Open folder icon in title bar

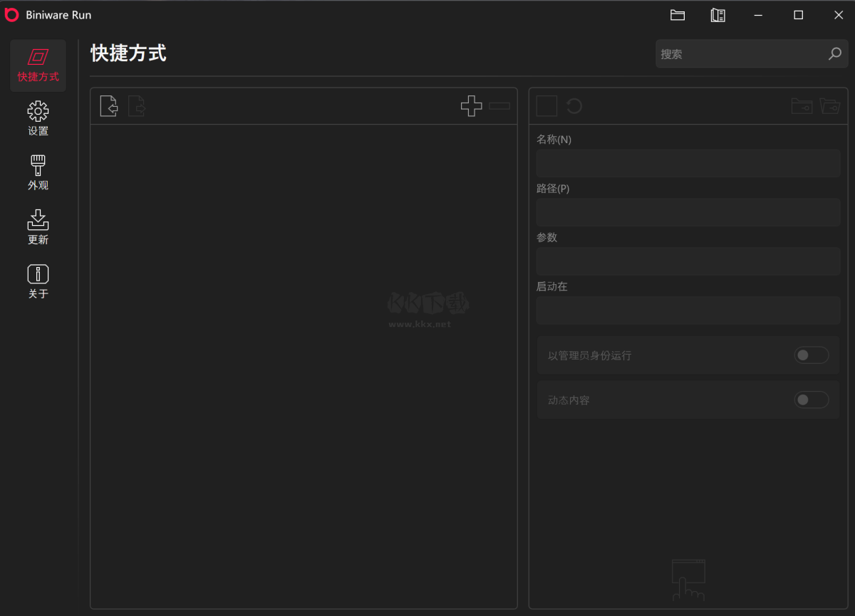[x=678, y=15]
